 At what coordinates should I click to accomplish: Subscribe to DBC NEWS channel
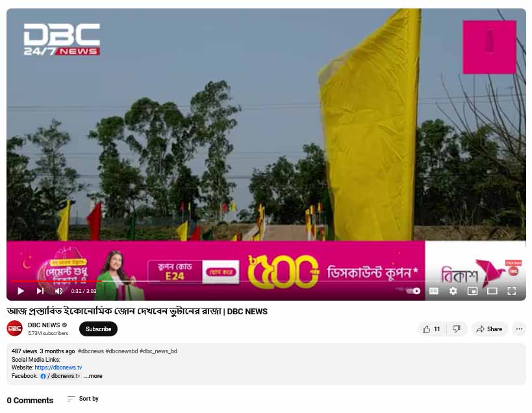pyautogui.click(x=98, y=329)
